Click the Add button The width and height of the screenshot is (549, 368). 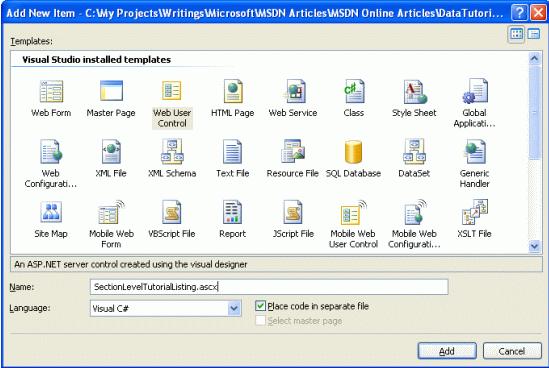point(447,351)
